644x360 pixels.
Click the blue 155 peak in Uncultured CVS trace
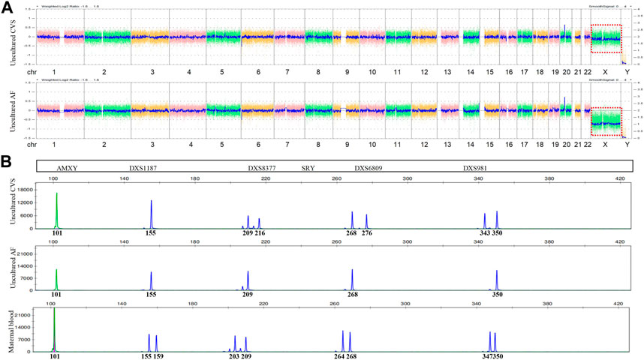click(151, 214)
